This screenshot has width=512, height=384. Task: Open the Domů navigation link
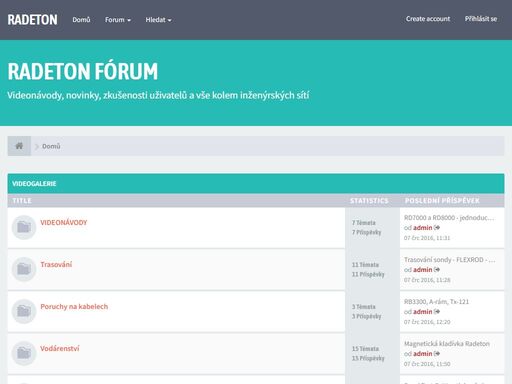[x=81, y=20]
